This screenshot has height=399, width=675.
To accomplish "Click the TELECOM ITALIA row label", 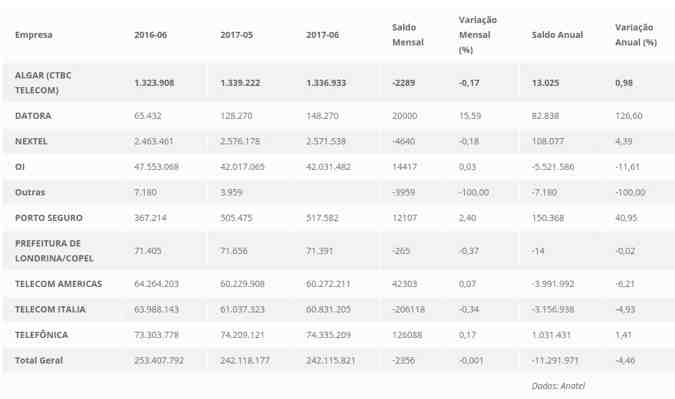I will tap(50, 309).
